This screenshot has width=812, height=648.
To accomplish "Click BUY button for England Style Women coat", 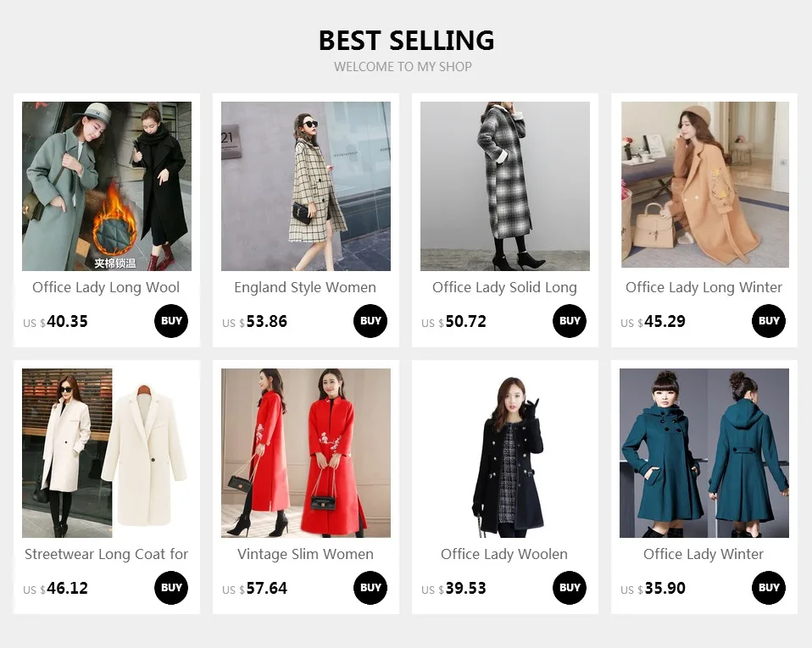I will coord(370,321).
